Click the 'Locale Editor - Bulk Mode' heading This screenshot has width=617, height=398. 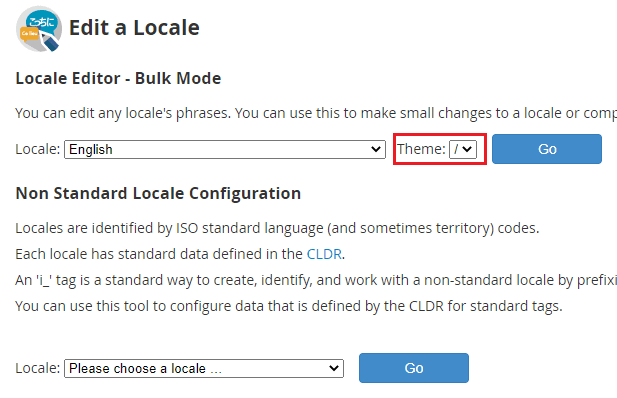point(118,78)
